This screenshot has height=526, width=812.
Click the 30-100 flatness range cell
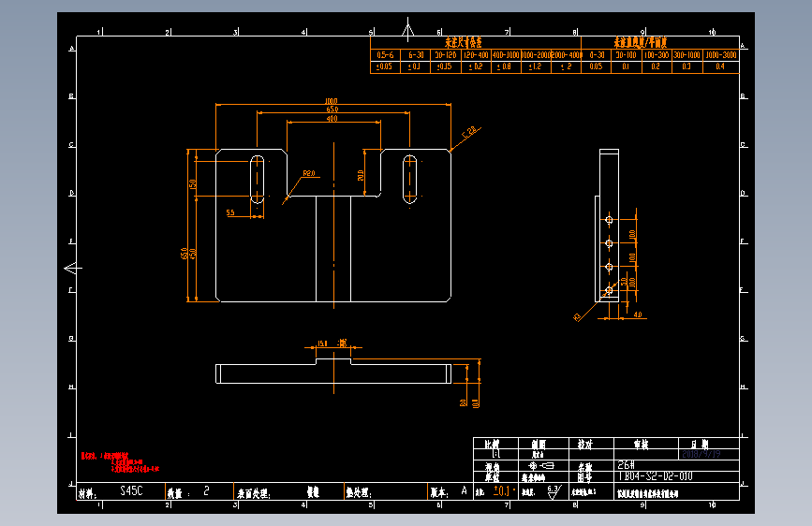click(626, 55)
